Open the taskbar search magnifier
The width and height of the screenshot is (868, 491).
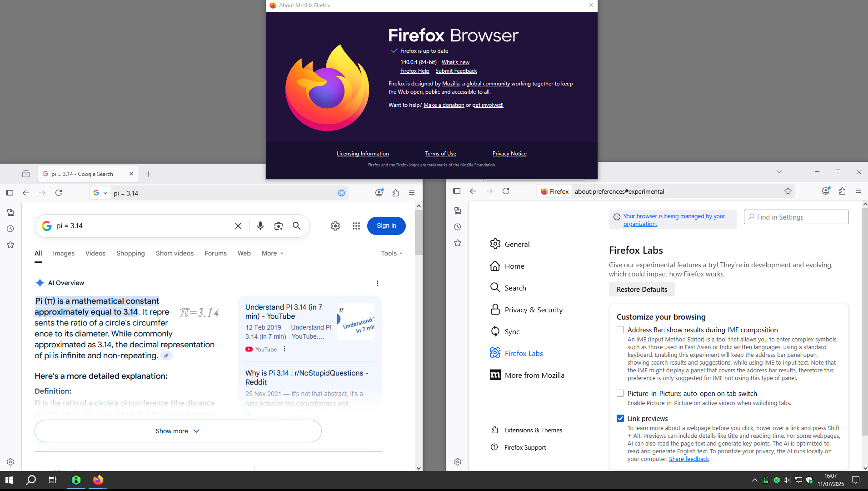[31, 480]
